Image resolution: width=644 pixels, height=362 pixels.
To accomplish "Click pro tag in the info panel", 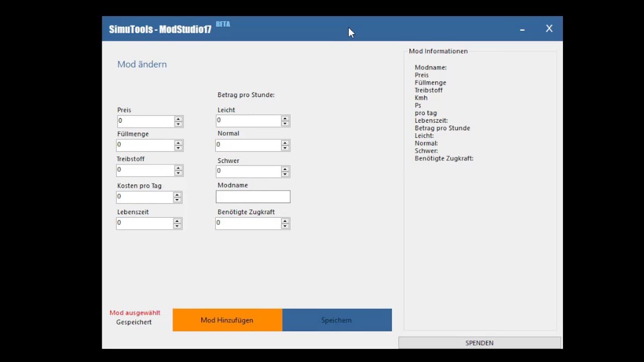I will pos(426,113).
